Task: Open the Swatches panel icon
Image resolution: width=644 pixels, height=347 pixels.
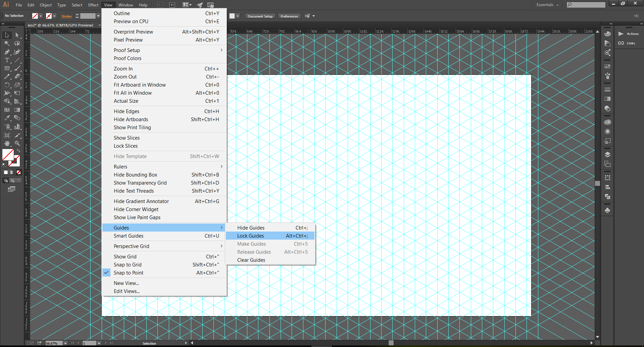Action: [607, 66]
